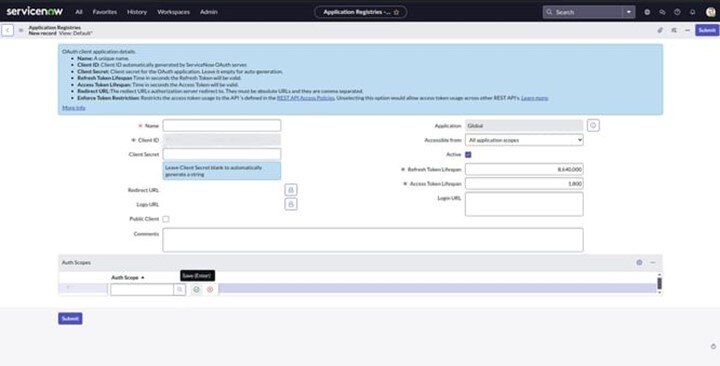Click the Name input field

click(x=222, y=125)
